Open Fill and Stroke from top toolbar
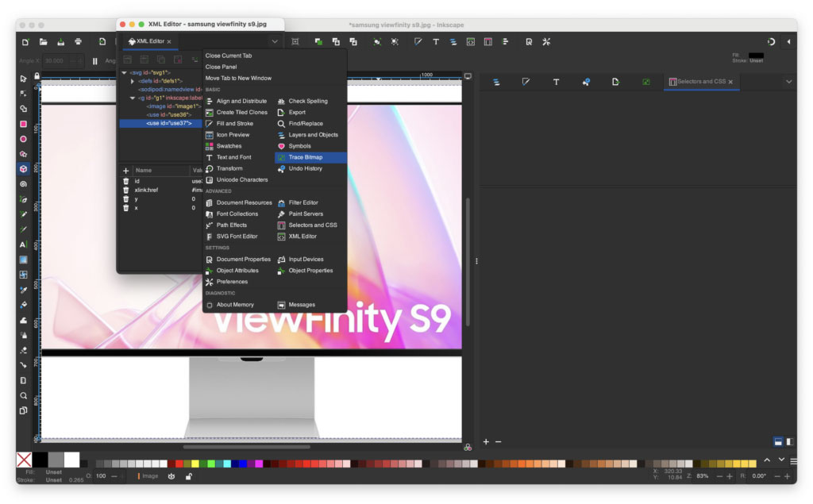This screenshot has height=504, width=813. pos(418,42)
